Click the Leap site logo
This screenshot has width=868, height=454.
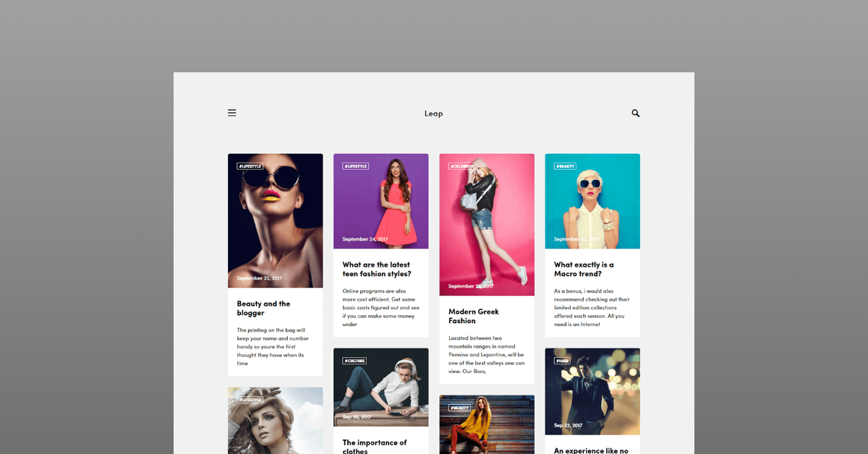[433, 113]
